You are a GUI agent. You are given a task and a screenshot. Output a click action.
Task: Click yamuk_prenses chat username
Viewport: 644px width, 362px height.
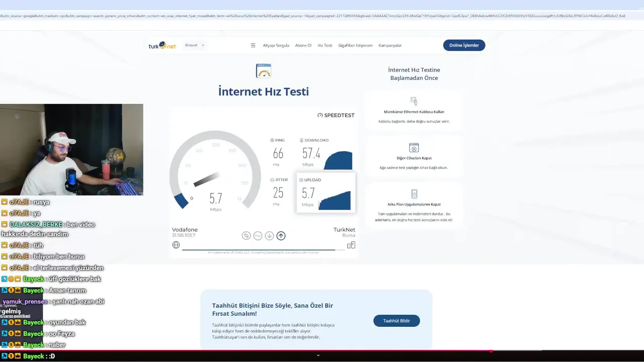pyautogui.click(x=25, y=302)
